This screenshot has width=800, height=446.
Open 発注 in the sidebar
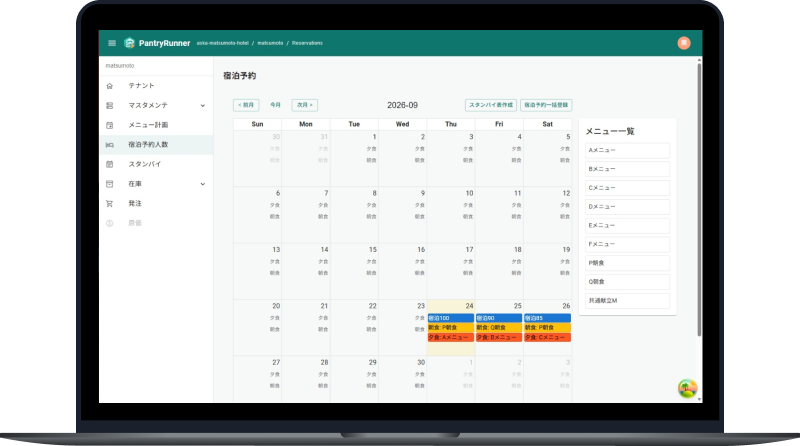click(156, 204)
